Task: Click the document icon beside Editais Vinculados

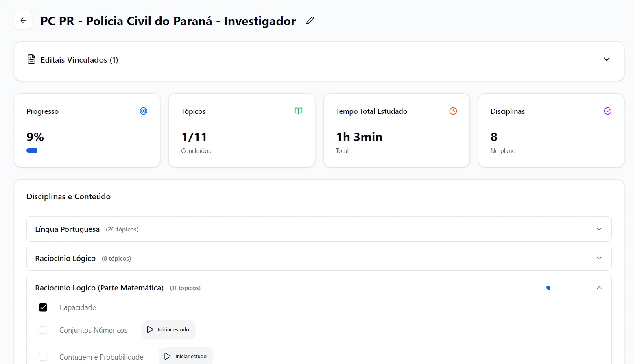Action: click(x=31, y=59)
